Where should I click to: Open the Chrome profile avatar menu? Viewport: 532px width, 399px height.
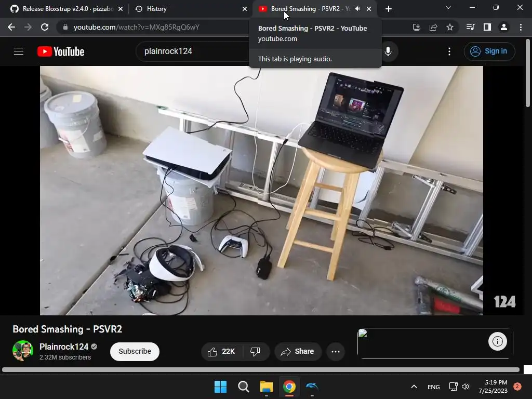pos(504,27)
